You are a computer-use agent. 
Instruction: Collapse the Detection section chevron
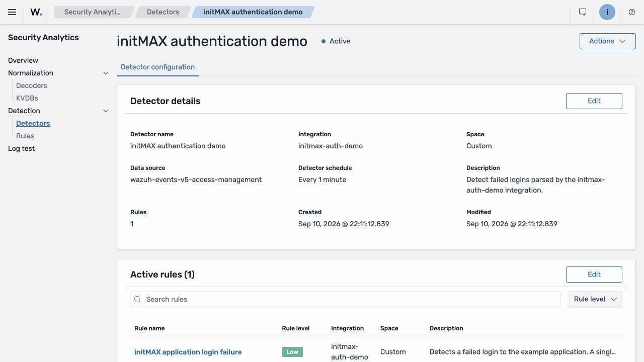pyautogui.click(x=106, y=111)
